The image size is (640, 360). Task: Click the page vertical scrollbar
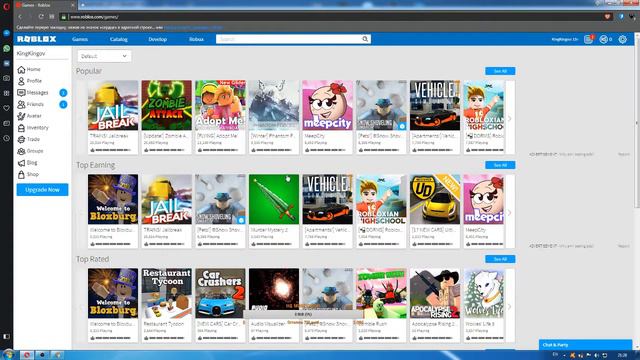(637, 122)
